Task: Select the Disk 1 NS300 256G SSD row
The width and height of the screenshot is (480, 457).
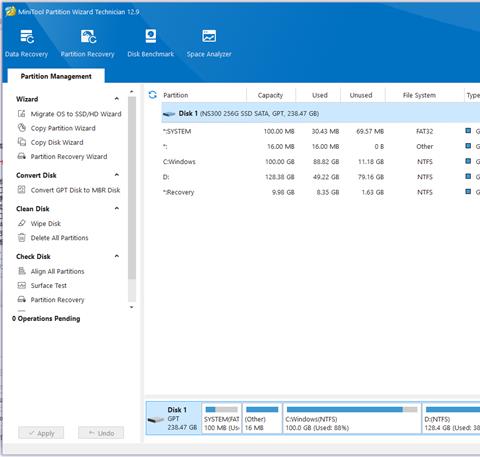Action: click(321, 113)
